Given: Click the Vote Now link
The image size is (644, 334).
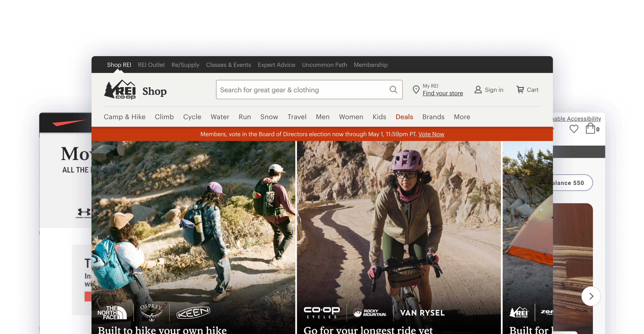Looking at the screenshot, I should click(x=431, y=134).
